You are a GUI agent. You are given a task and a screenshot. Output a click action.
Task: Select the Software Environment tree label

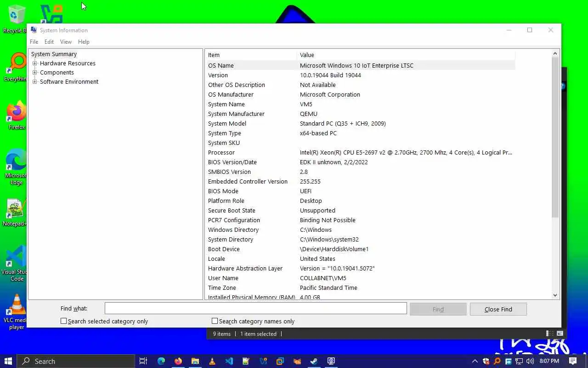coord(69,82)
